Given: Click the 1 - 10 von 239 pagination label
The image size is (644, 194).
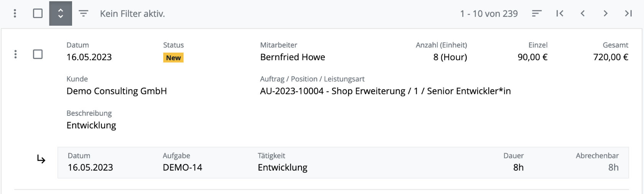Looking at the screenshot, I should [489, 14].
